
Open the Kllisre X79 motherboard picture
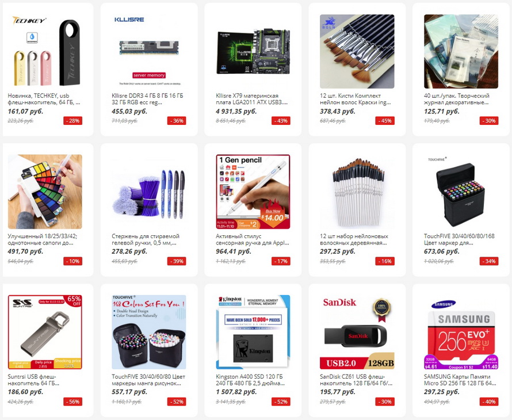tap(253, 51)
